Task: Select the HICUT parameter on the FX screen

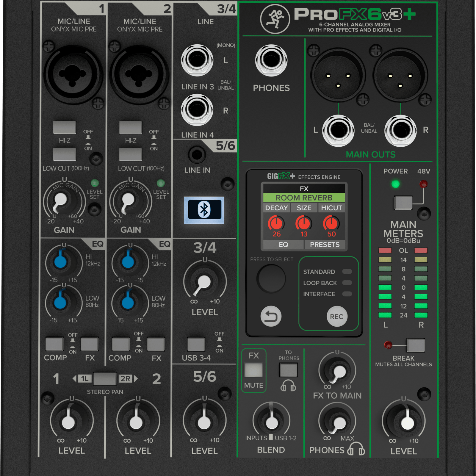Action: click(331, 208)
